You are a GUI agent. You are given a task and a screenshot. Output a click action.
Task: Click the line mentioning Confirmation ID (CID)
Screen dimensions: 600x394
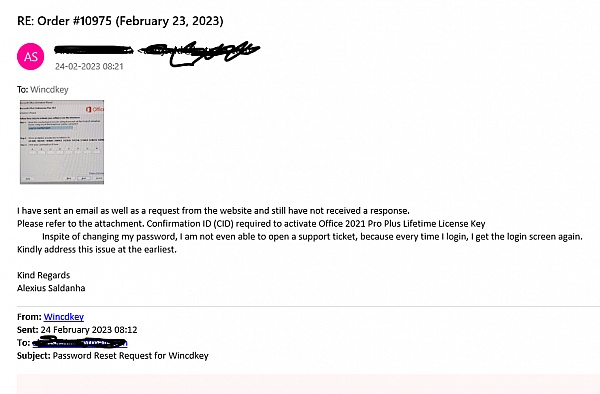[x=251, y=224]
